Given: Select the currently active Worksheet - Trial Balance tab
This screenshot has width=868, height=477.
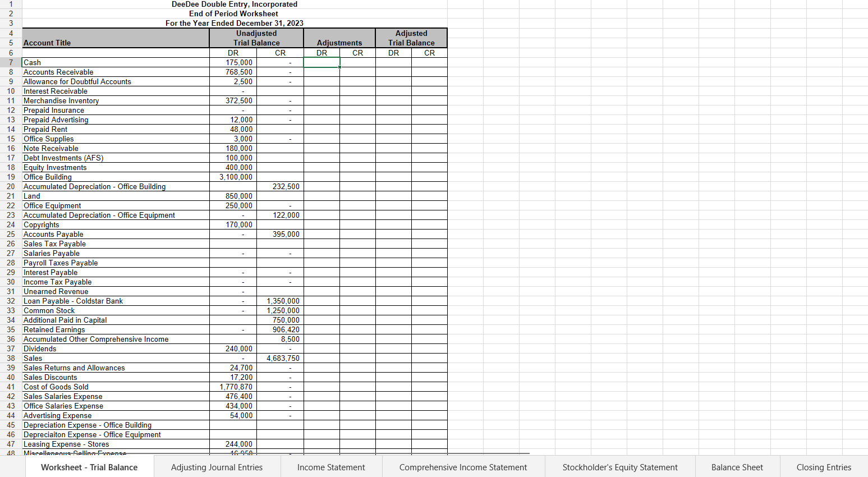Looking at the screenshot, I should [x=89, y=467].
